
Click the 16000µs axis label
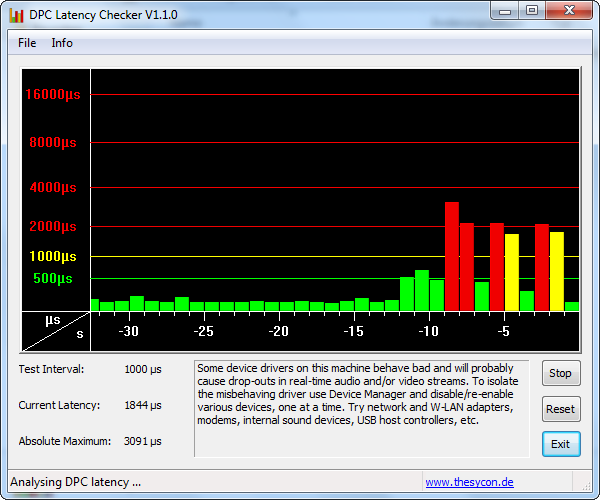coord(53,94)
